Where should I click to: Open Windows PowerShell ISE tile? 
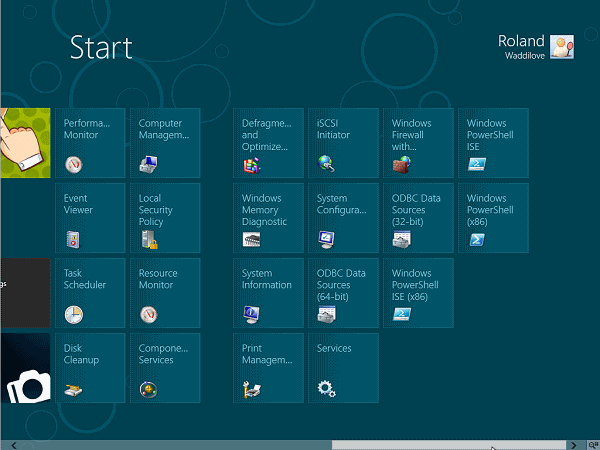494,143
